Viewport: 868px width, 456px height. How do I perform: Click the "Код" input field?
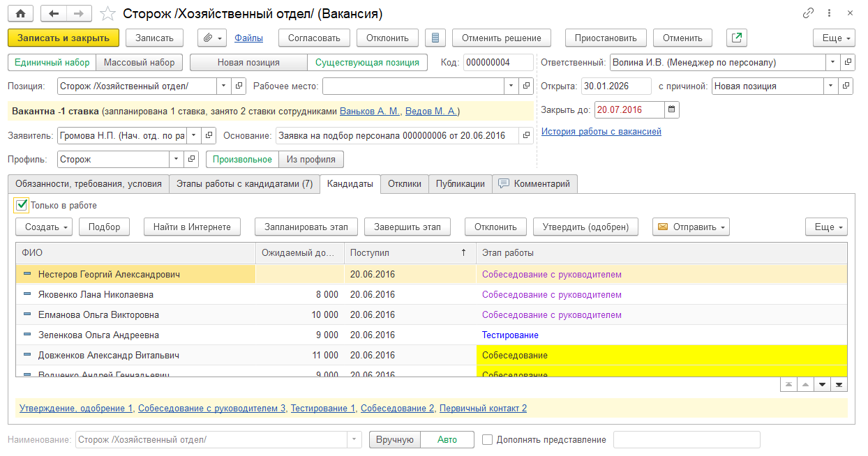497,63
